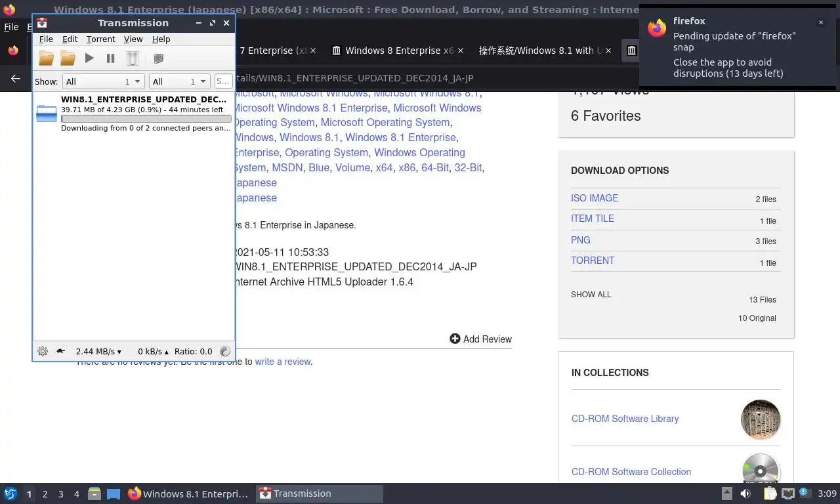Open the Edit menu in Transmission
840x504 pixels.
point(70,39)
